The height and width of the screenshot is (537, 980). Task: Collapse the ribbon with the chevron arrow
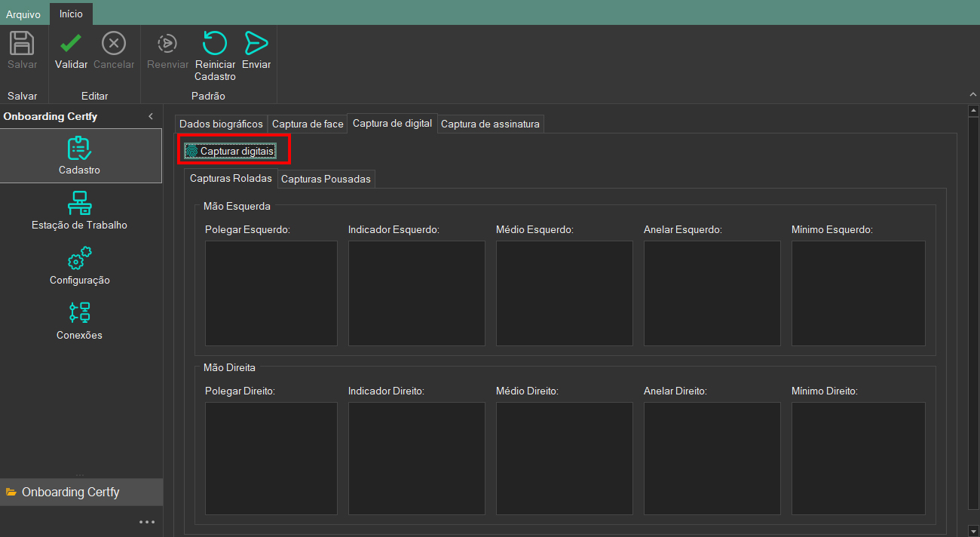(x=972, y=94)
